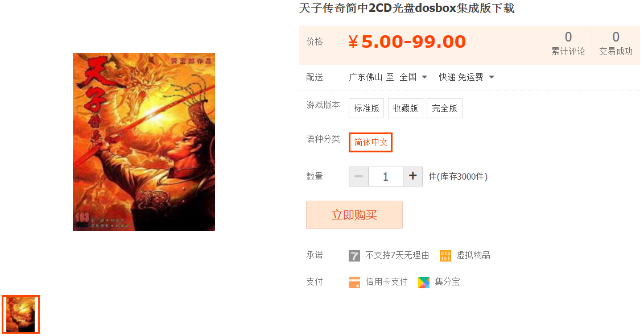
Task: Click the credit card payment icon
Action: 354,282
